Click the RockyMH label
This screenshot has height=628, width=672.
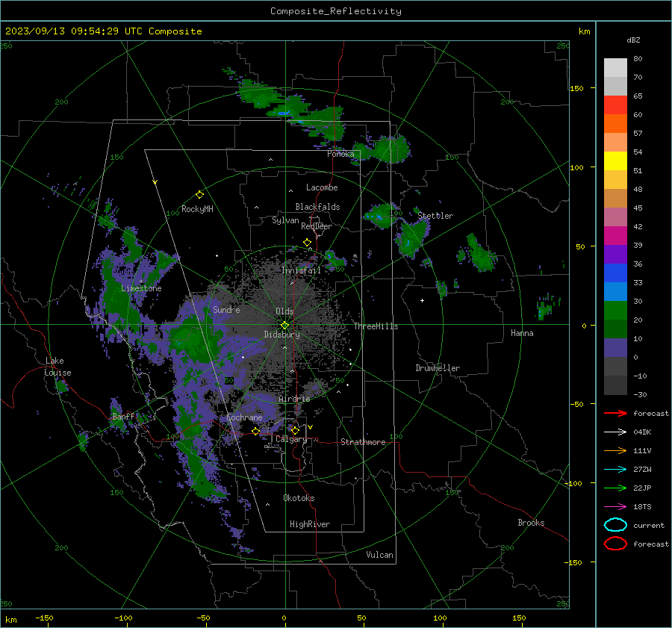197,209
